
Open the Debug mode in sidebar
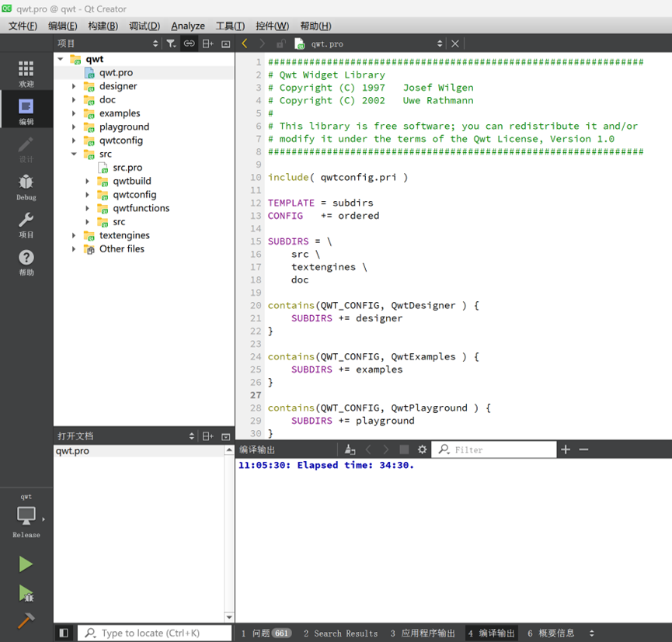pos(26,186)
